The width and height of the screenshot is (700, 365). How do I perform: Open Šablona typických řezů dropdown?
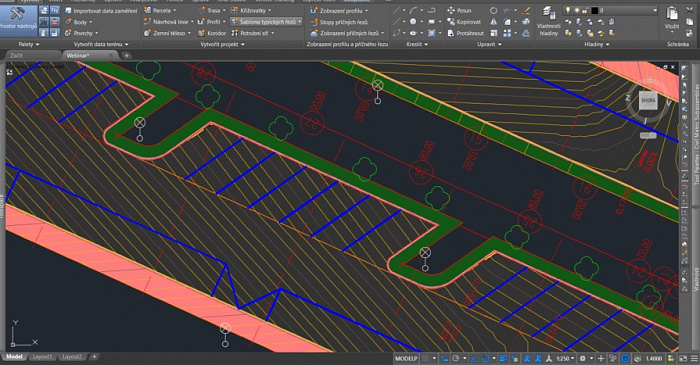(x=267, y=21)
